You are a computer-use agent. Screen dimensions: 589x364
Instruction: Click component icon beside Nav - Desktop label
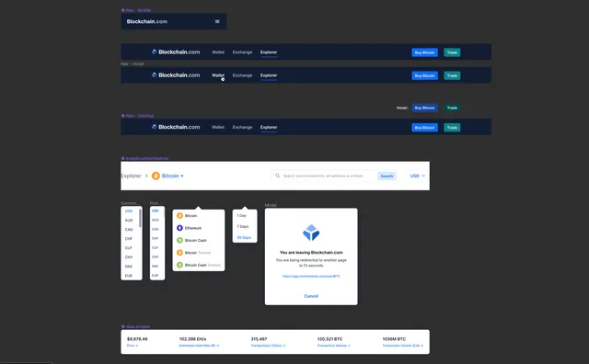click(x=122, y=116)
